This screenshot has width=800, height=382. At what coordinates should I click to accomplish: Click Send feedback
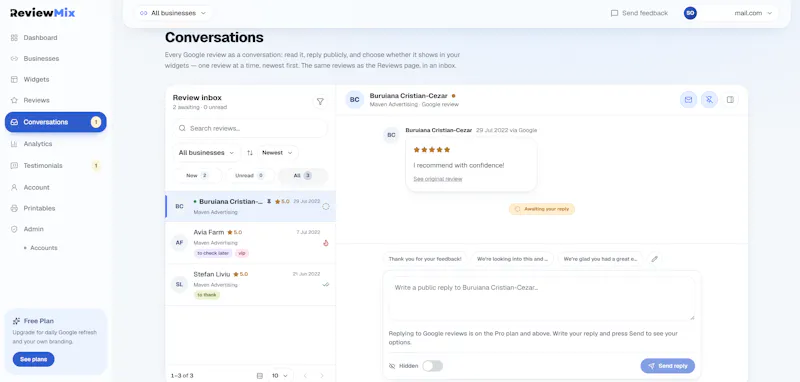(x=639, y=13)
